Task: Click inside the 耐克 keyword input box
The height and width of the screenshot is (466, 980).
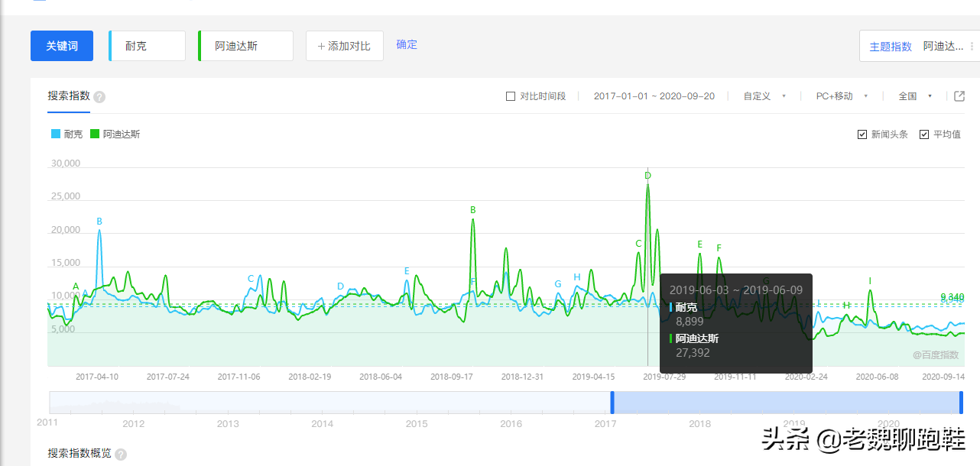Action: (146, 45)
